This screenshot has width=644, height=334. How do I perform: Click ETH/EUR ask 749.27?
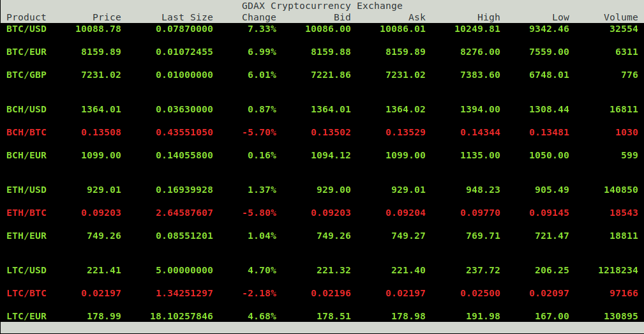coord(408,236)
